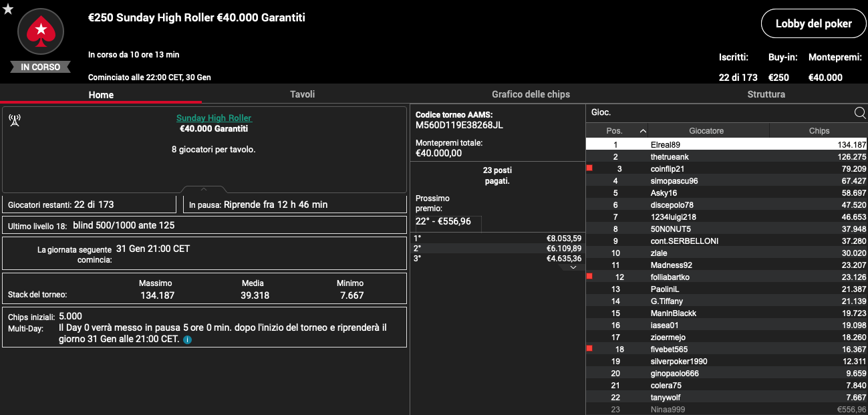Select player simopascu96

pyautogui.click(x=726, y=180)
